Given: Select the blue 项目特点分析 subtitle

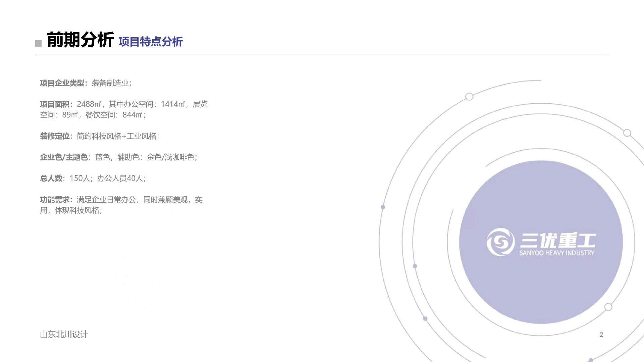Looking at the screenshot, I should point(150,42).
